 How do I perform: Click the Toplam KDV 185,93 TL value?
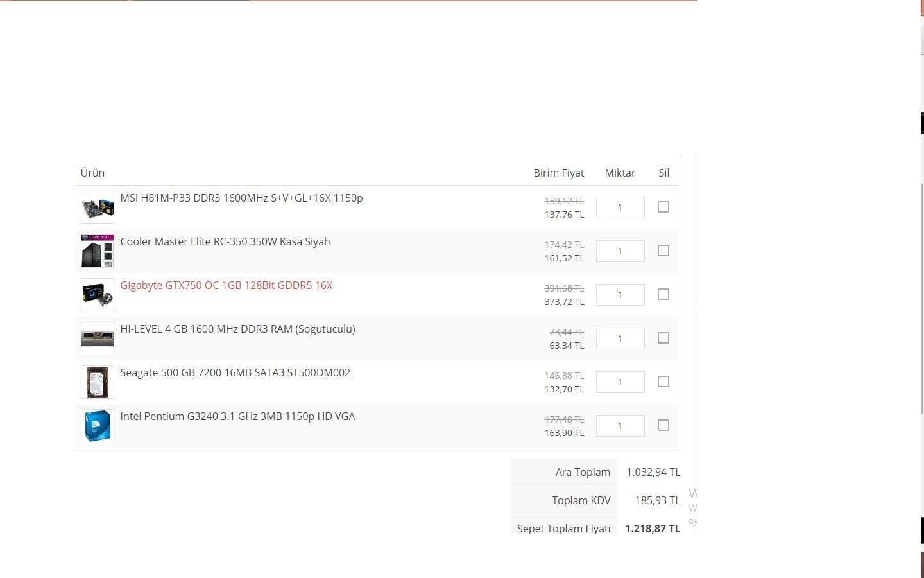coord(658,500)
